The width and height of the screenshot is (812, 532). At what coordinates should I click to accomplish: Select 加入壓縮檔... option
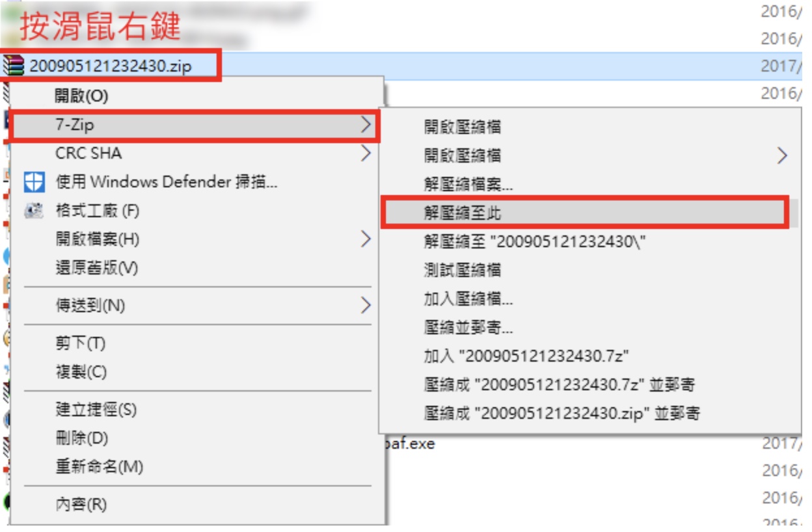[x=468, y=299]
